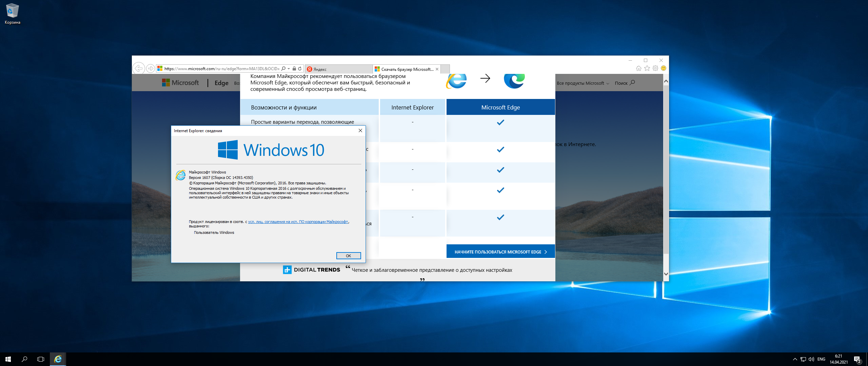Click Internet Explorer taskbar icon
This screenshot has height=366, width=868.
58,359
